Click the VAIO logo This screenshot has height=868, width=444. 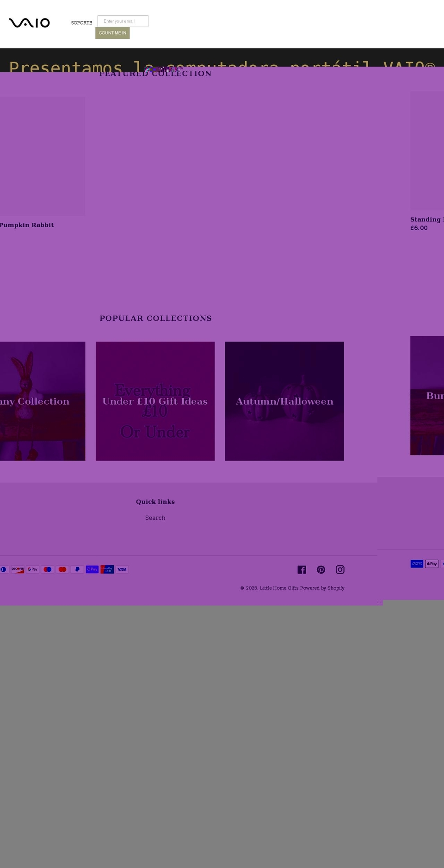[29, 23]
